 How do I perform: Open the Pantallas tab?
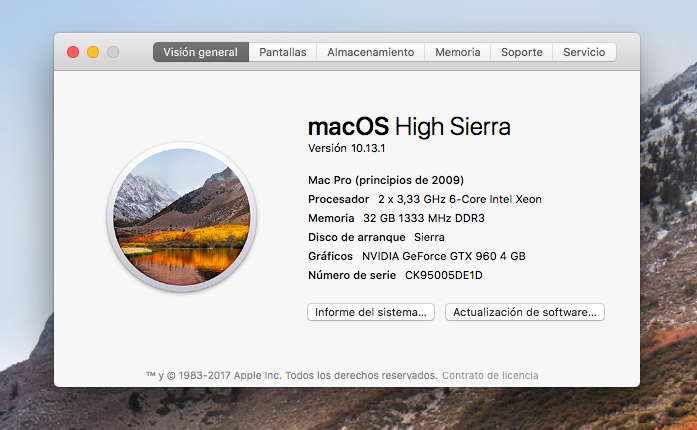[283, 52]
